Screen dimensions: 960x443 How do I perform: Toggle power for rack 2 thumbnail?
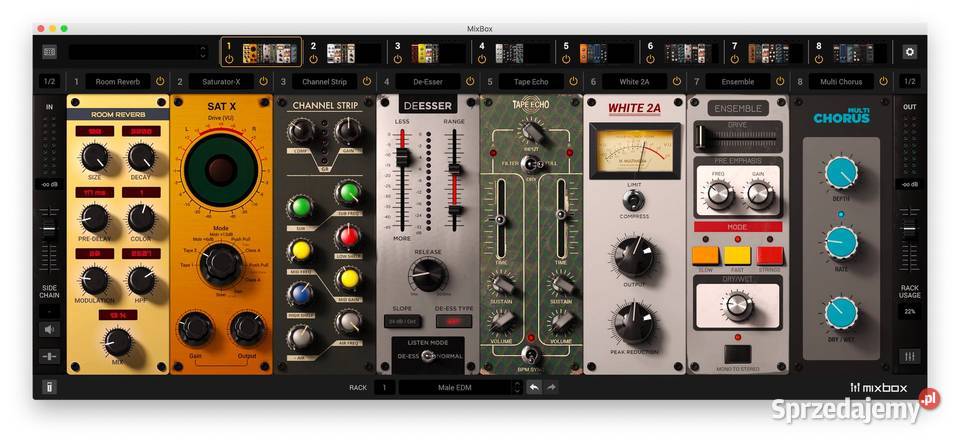point(313,59)
